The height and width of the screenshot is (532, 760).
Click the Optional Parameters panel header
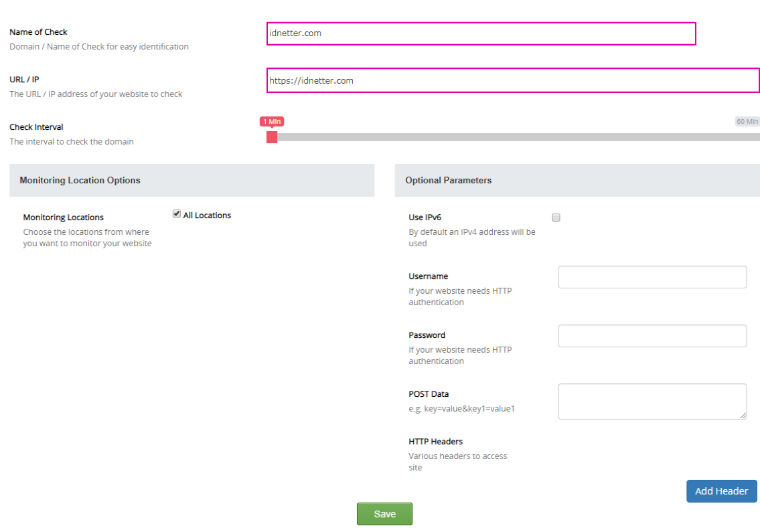click(577, 181)
